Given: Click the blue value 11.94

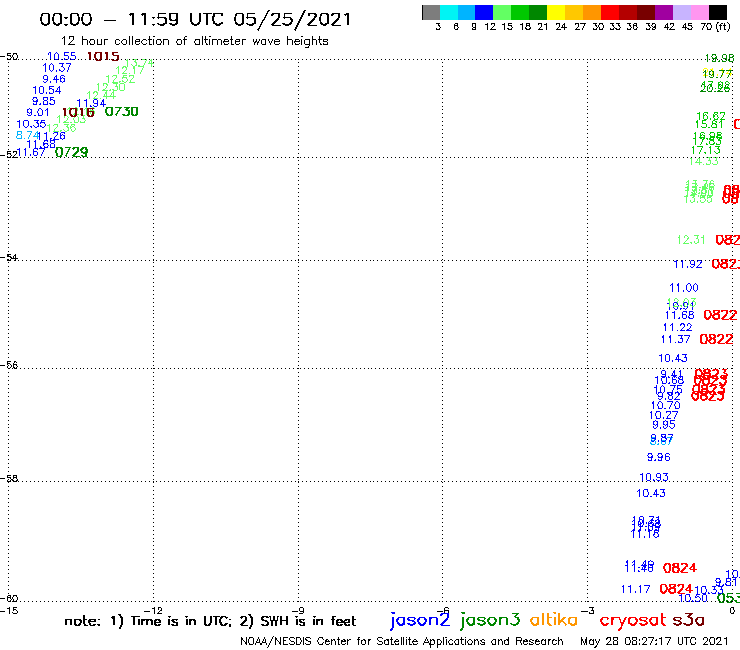Looking at the screenshot, I should click(91, 103).
